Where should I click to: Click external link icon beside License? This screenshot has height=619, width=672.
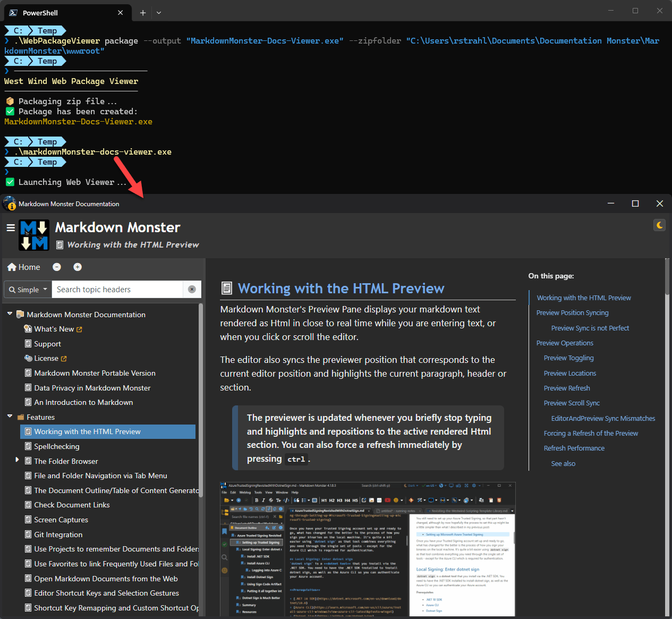(x=64, y=359)
